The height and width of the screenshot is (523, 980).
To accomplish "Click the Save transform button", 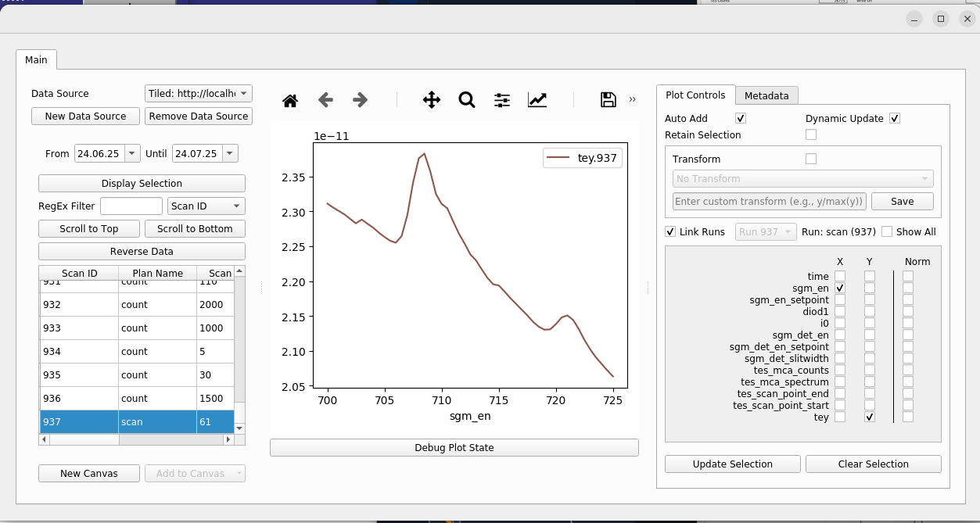I will [x=903, y=202].
